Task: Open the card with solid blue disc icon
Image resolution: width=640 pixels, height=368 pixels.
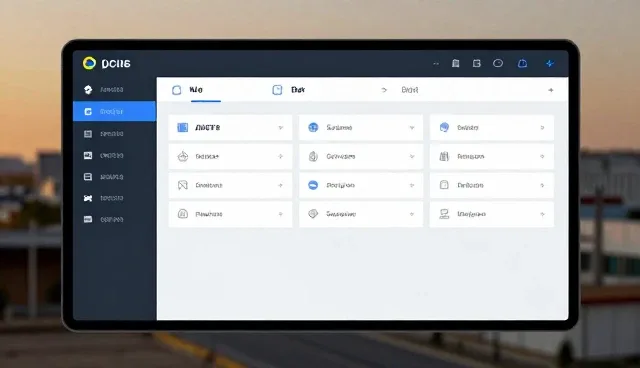Action: coord(361,185)
